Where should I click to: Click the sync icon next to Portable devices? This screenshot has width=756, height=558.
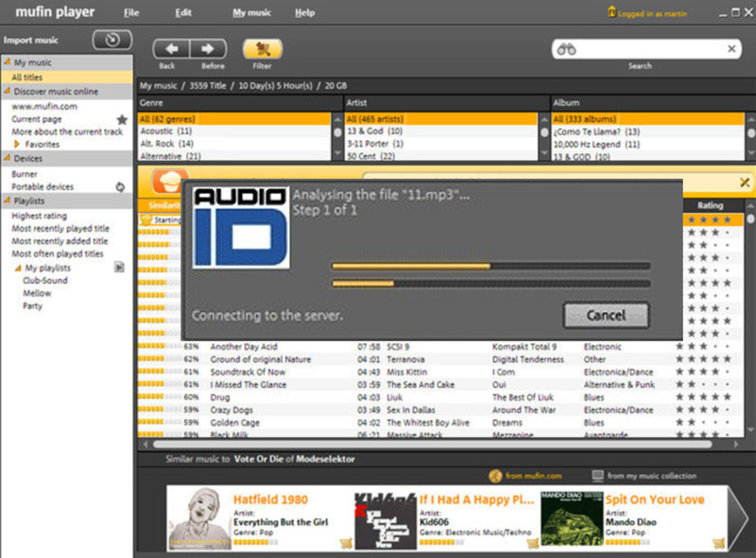click(120, 187)
